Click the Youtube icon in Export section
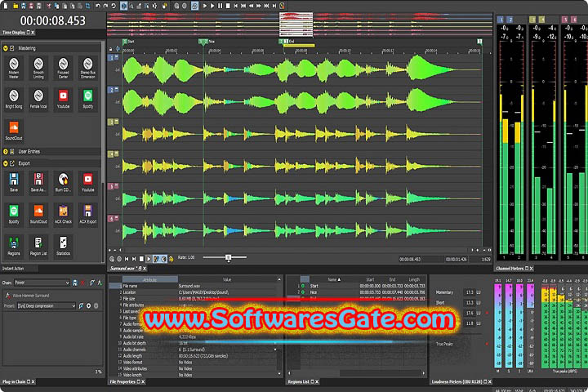588x392 pixels. pos(87,183)
